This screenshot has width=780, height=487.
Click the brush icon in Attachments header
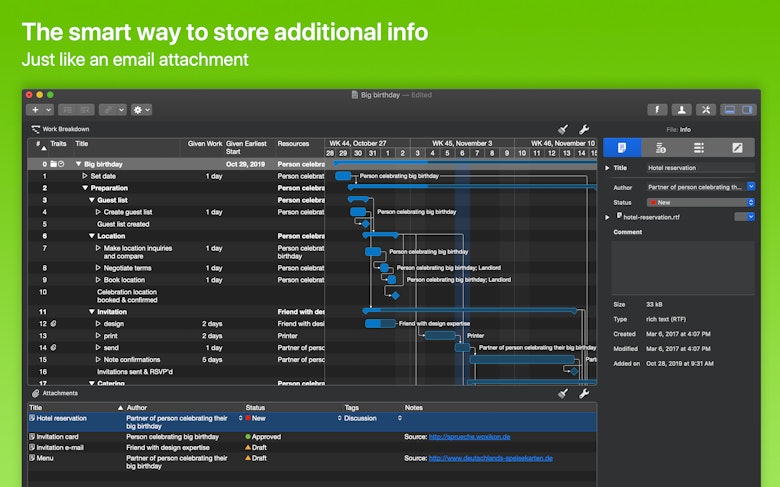563,393
